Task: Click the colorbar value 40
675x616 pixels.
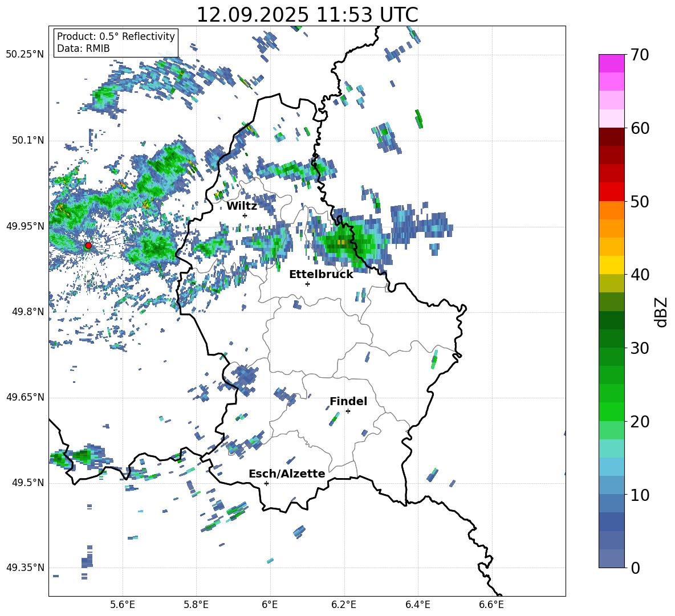Action: [x=640, y=275]
